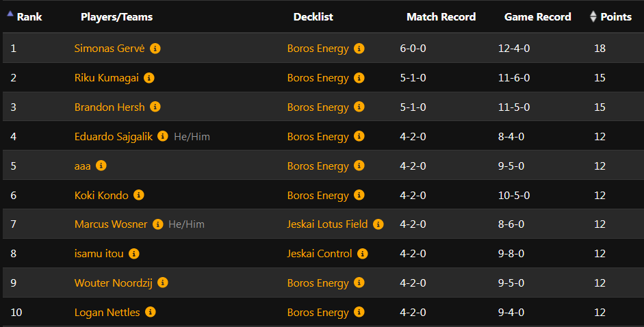Open Marcus Wosner player link
The height and width of the screenshot is (327, 644).
pyautogui.click(x=111, y=224)
